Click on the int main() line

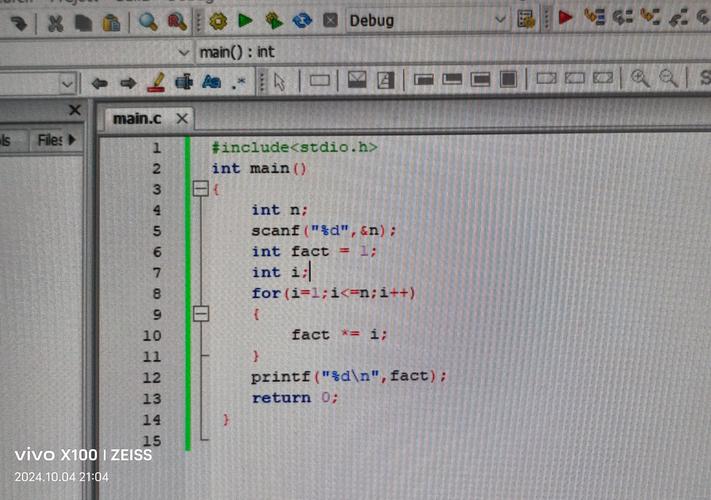point(259,168)
